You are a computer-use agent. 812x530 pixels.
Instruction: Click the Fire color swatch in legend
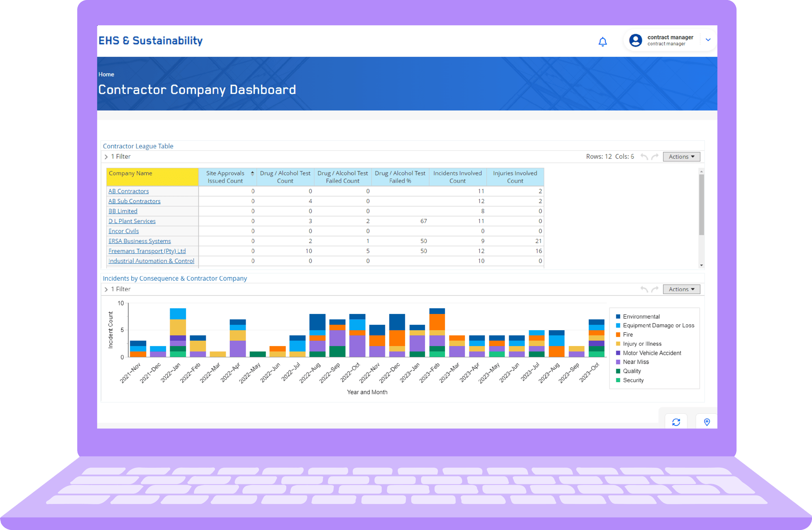click(x=618, y=335)
